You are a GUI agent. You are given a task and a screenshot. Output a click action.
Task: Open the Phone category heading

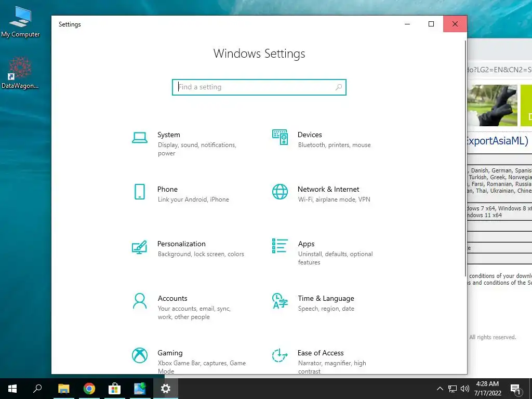pyautogui.click(x=167, y=189)
